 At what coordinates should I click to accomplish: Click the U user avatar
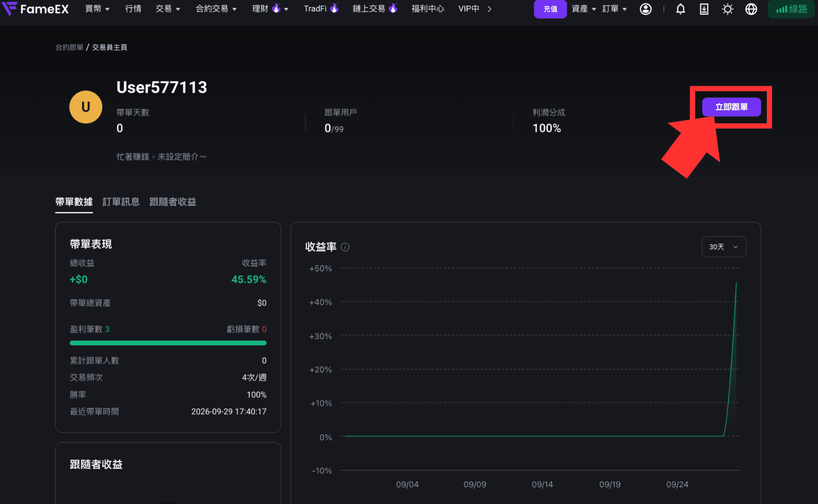(85, 107)
